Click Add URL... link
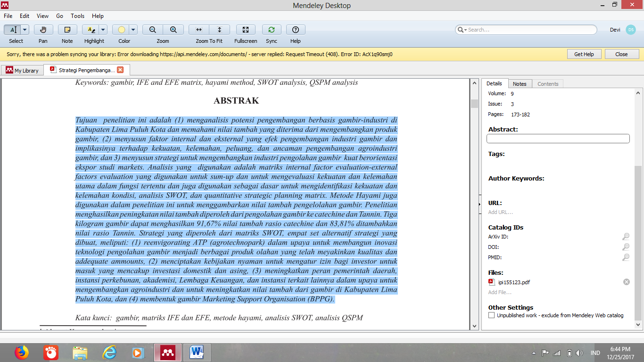 pyautogui.click(x=501, y=212)
